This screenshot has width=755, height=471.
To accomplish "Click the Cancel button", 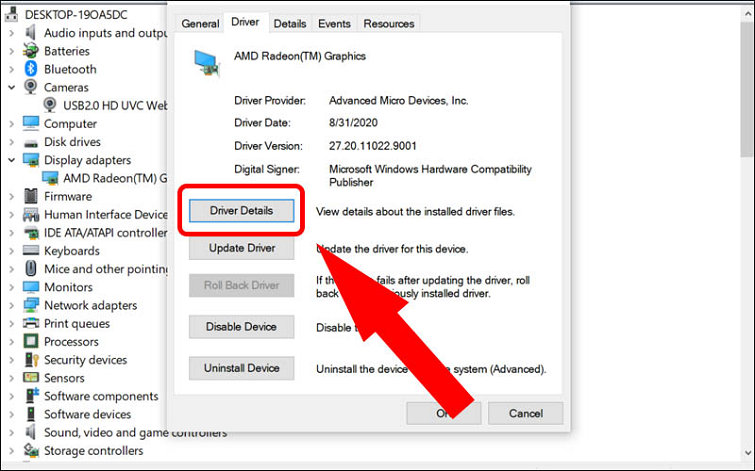I will (525, 413).
